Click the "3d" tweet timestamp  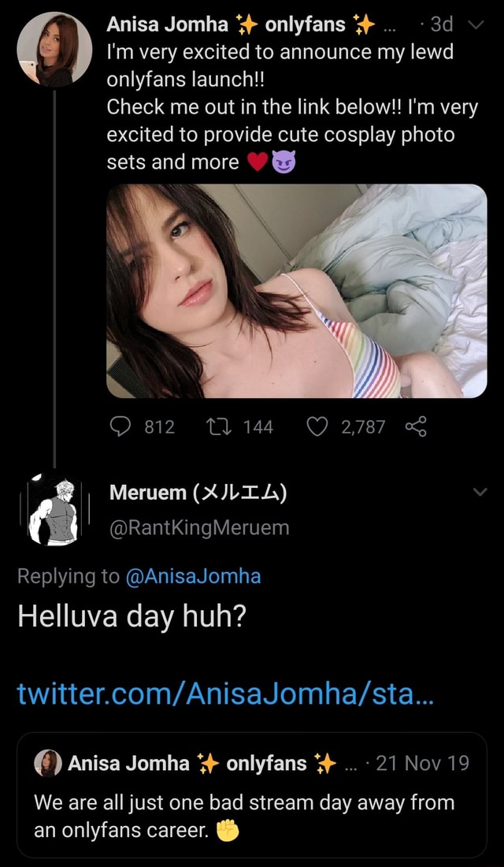[441, 25]
